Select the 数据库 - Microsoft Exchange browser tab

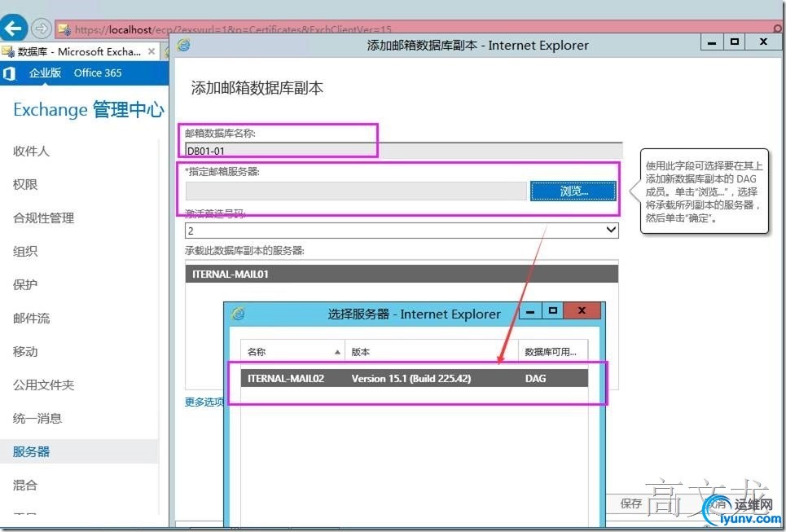pos(80,51)
